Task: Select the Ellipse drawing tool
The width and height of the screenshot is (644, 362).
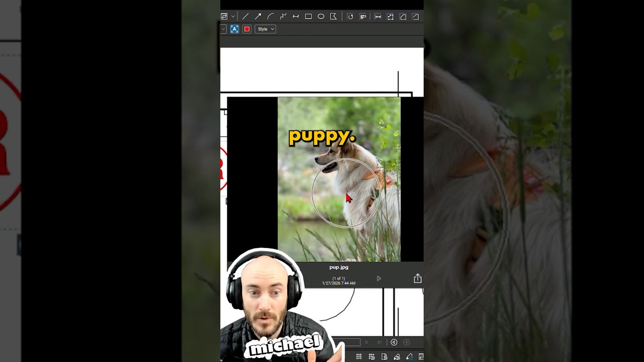Action: tap(321, 17)
